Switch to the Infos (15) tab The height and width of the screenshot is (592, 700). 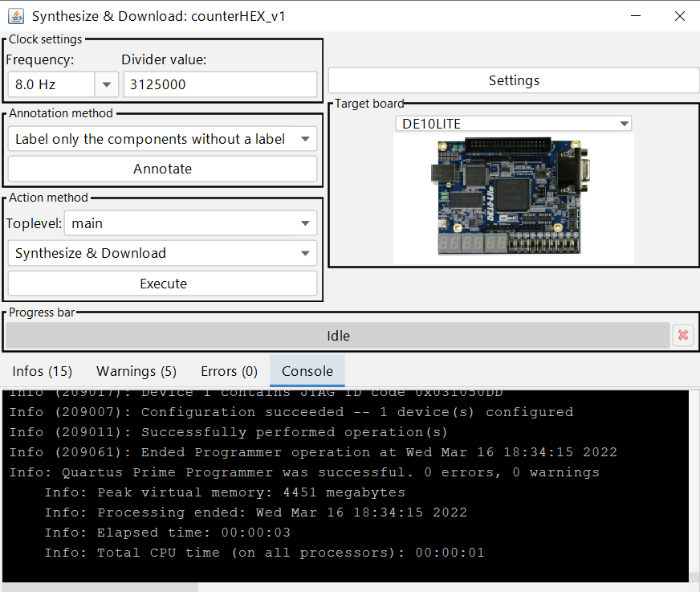coord(43,371)
